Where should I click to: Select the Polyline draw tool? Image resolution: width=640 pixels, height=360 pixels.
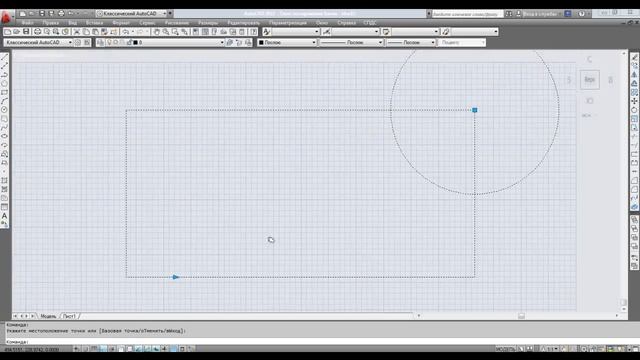pyautogui.click(x=4, y=75)
